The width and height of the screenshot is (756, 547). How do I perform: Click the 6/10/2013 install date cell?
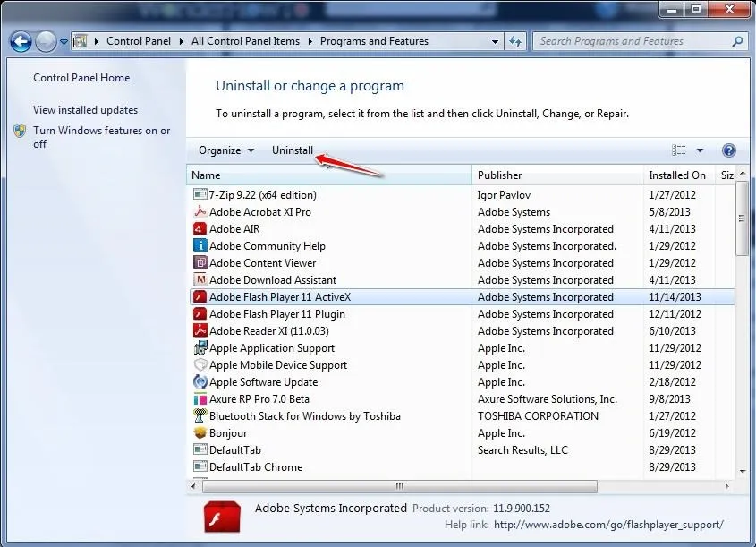(x=672, y=331)
